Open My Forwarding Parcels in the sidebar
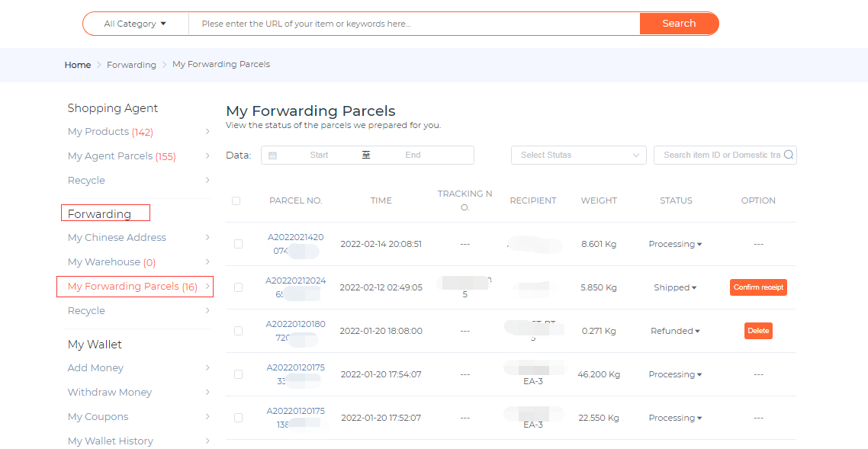Viewport: 868px width, 449px height. (x=132, y=287)
